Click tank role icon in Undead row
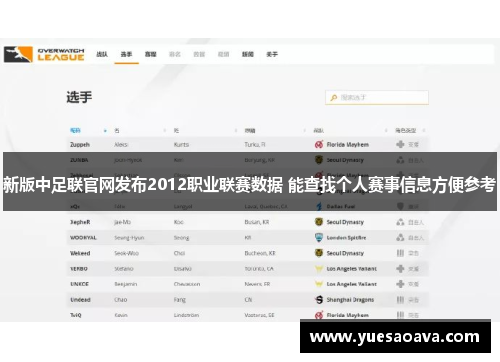This screenshot has height=362, width=500. pyautogui.click(x=400, y=300)
